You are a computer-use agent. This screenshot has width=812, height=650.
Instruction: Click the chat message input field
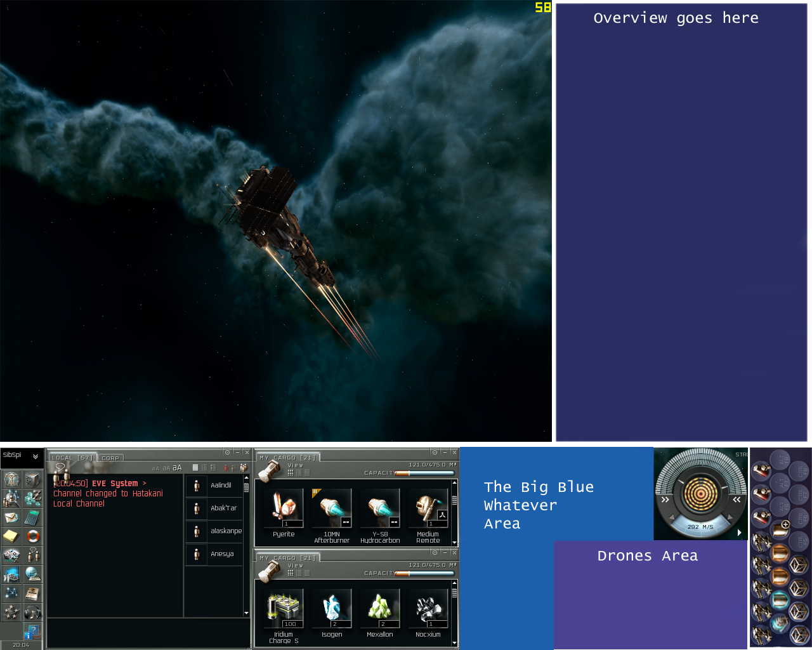point(148,633)
